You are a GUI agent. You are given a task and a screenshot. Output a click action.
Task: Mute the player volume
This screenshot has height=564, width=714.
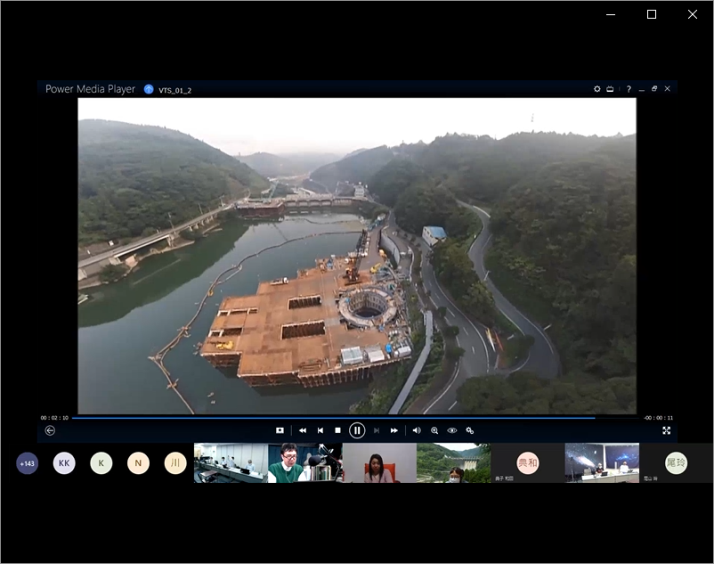tap(416, 430)
